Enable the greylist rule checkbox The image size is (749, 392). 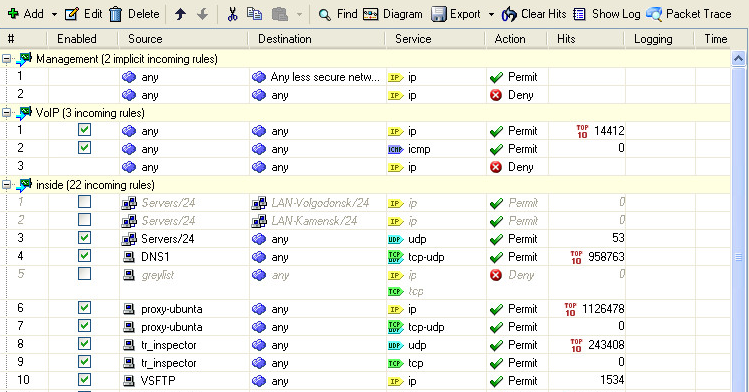(85, 274)
